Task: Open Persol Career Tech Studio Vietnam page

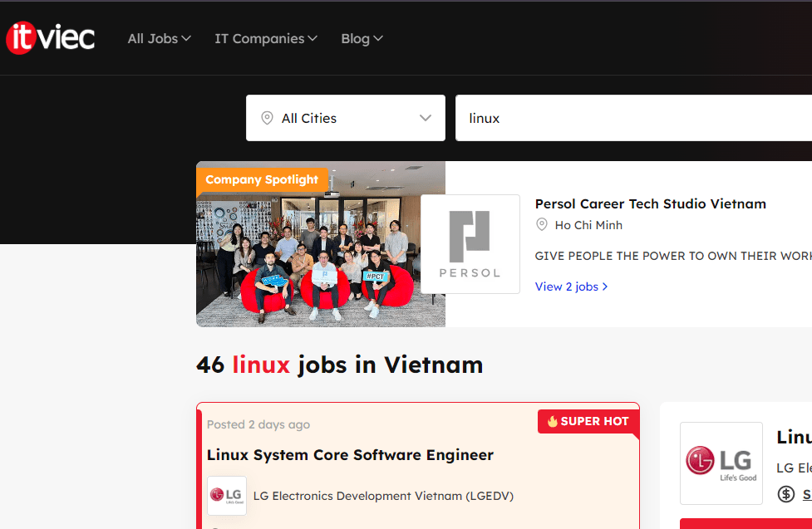Action: point(650,203)
